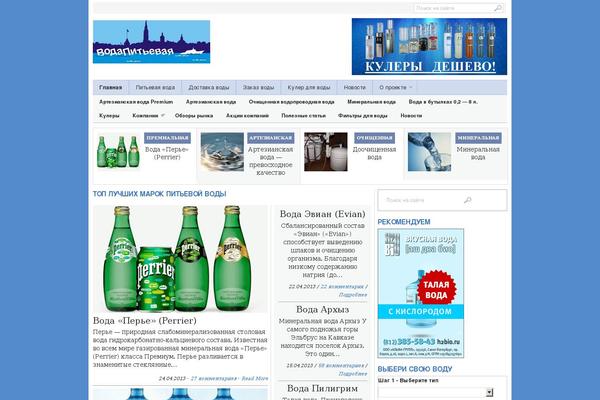This screenshot has height=400, width=600.
Task: Select the Доставка воды menu item
Action: coord(209,87)
